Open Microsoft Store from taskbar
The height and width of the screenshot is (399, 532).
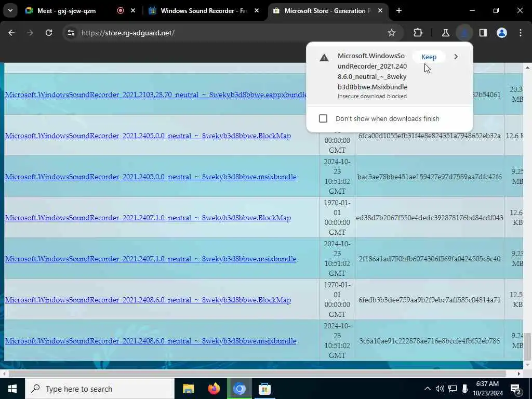pyautogui.click(x=264, y=389)
